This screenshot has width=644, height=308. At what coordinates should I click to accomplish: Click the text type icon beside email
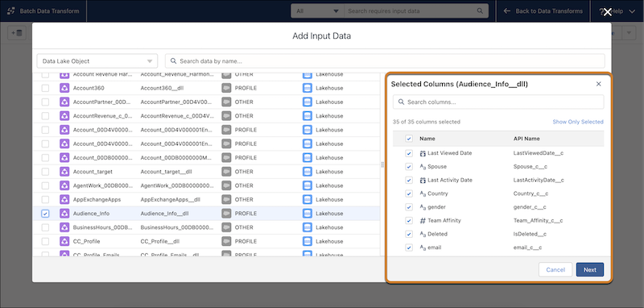(422, 248)
